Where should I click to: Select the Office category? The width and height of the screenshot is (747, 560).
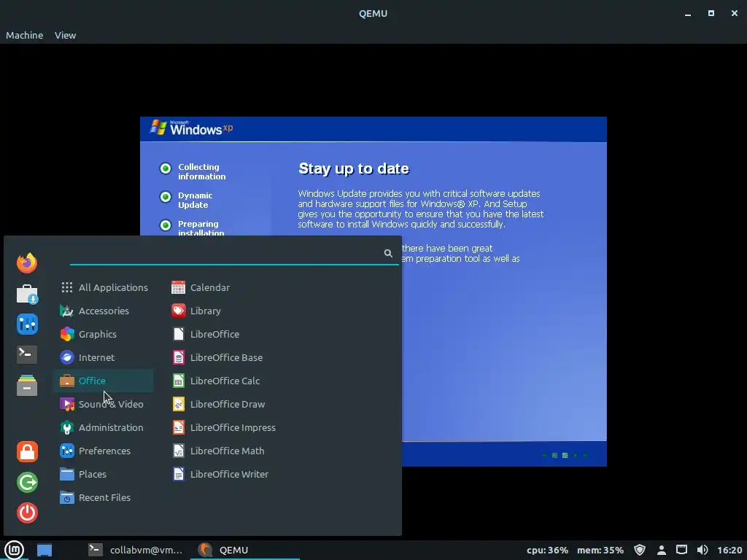coord(104,381)
